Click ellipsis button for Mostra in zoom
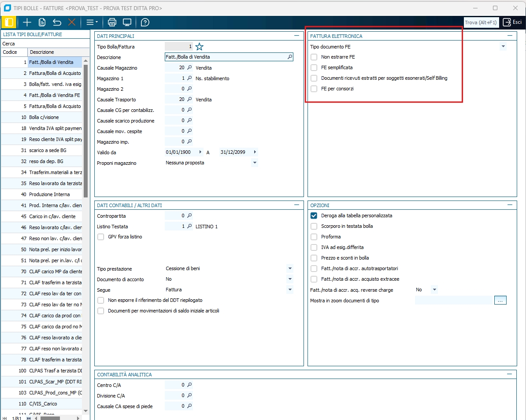 tap(500, 300)
